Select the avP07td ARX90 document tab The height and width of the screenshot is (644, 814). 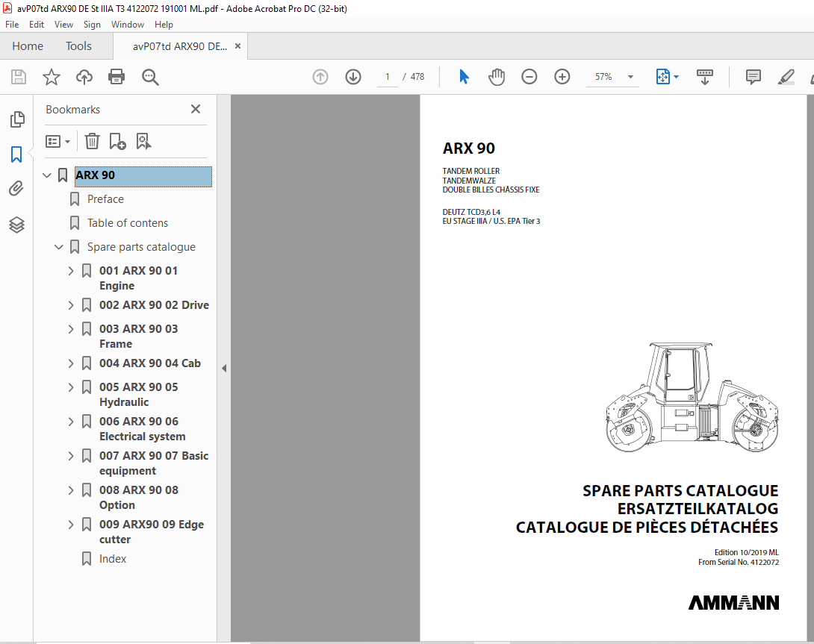point(180,46)
